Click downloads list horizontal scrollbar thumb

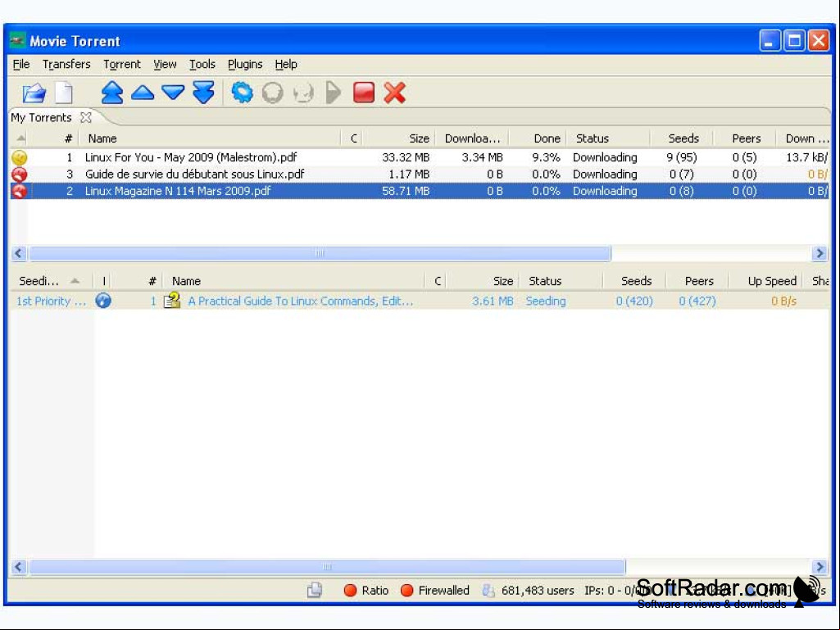(x=320, y=253)
